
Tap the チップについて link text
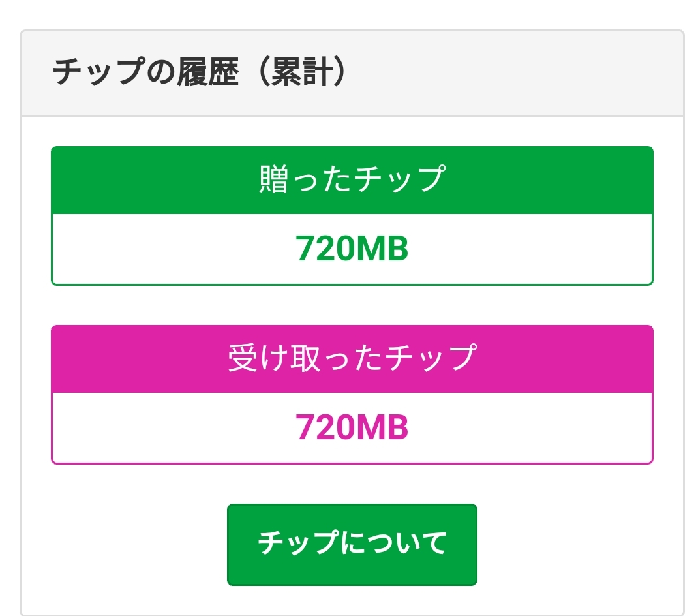click(x=352, y=544)
